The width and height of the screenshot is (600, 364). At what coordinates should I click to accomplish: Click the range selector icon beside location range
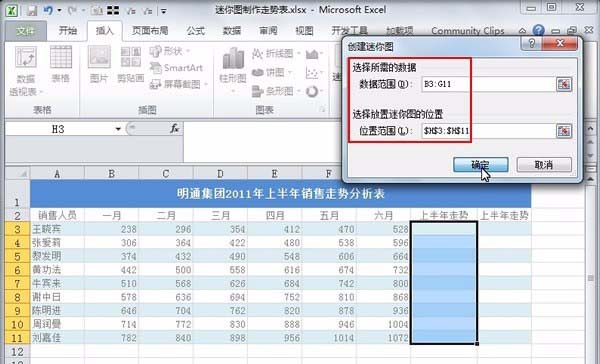pos(564,131)
